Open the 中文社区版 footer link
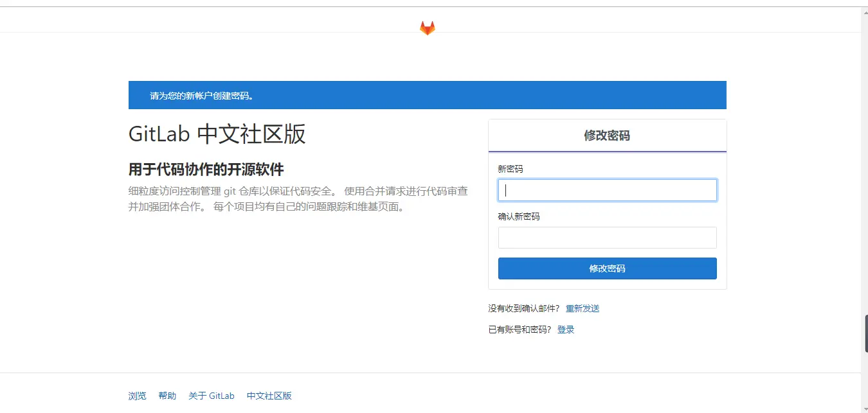The height and width of the screenshot is (413, 868). point(269,396)
